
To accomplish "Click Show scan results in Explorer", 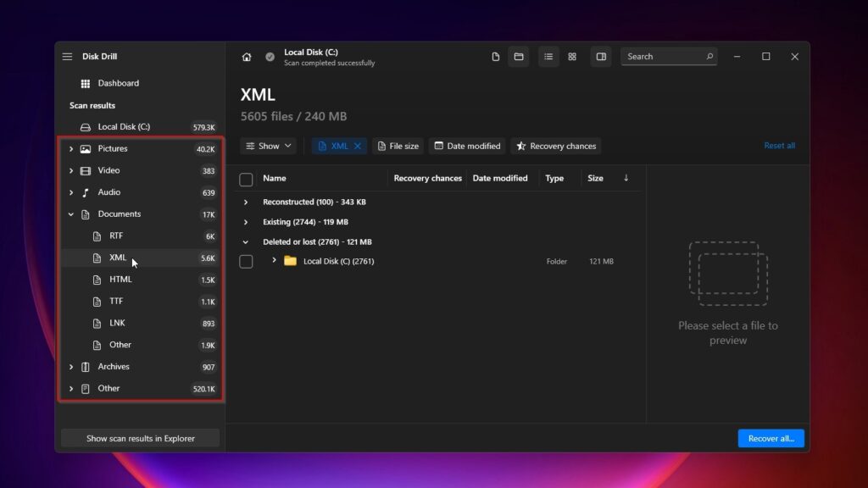I will coord(141,438).
